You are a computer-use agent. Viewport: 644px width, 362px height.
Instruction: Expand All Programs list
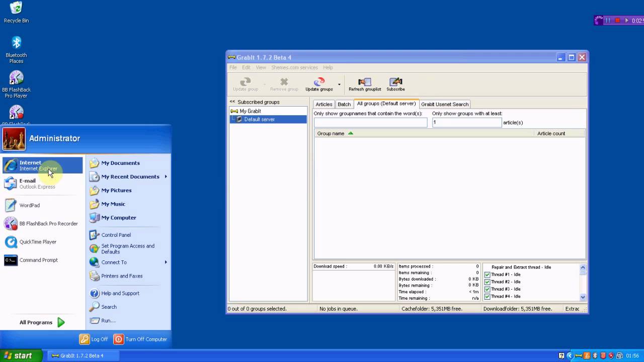pyautogui.click(x=42, y=322)
